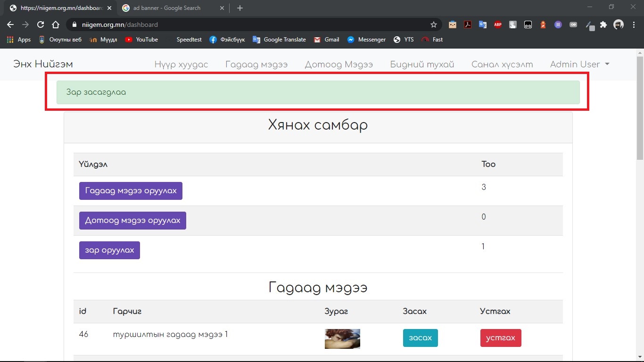Viewport: 644px width, 362px height.
Task: Open the AdBlock Plus extension
Action: [x=497, y=25]
